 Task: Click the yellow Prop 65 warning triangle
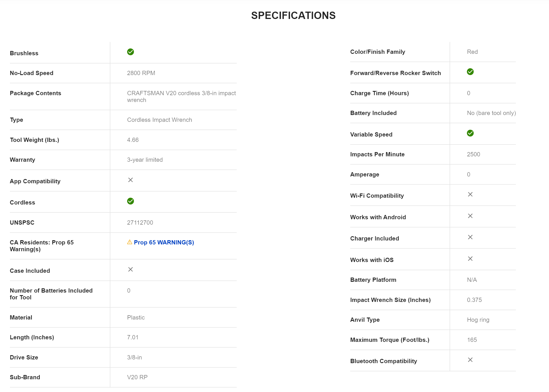pos(129,242)
